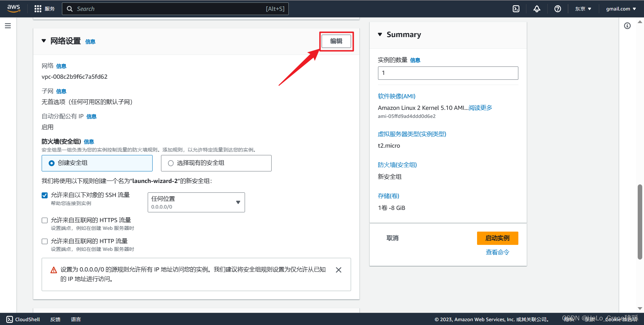Open 信息 link next to 实例的数量

point(415,60)
